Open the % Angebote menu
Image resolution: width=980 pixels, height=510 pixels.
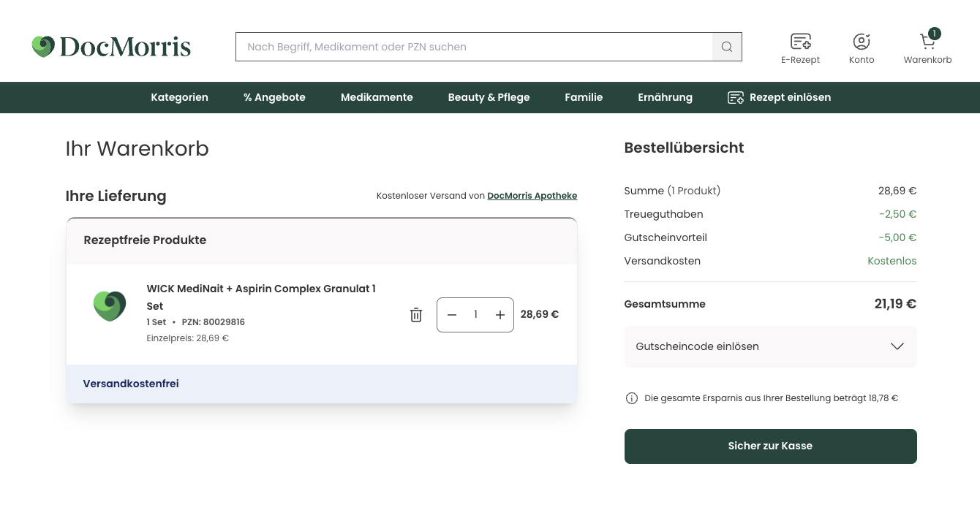274,97
